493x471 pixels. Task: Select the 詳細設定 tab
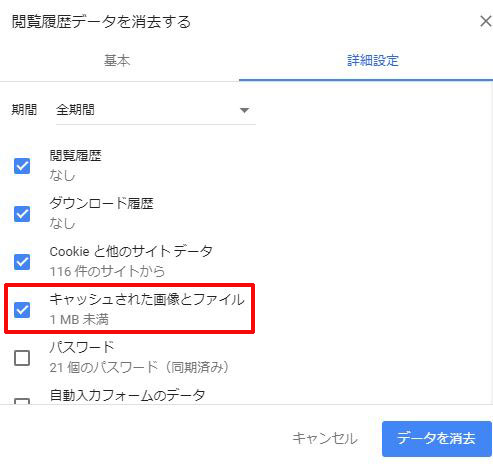373,61
